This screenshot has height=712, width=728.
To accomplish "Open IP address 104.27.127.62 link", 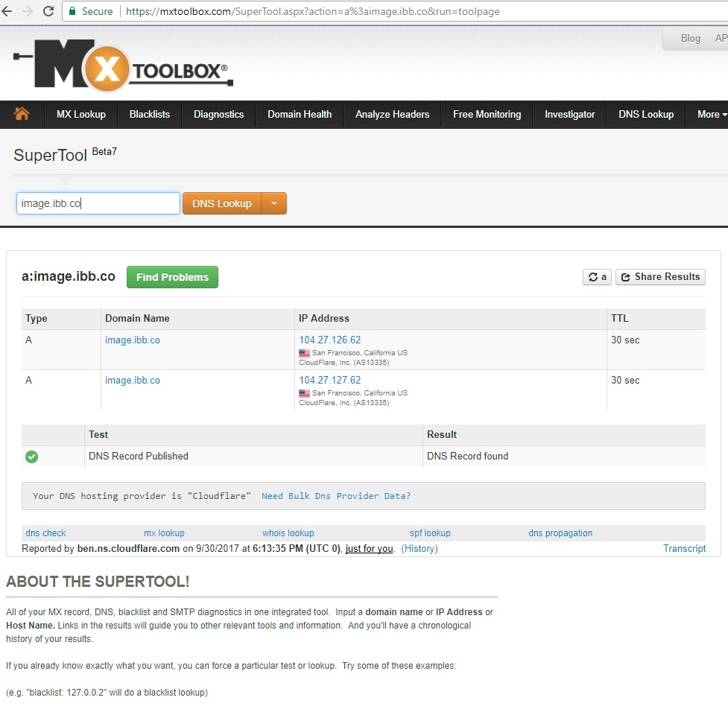I will point(329,380).
